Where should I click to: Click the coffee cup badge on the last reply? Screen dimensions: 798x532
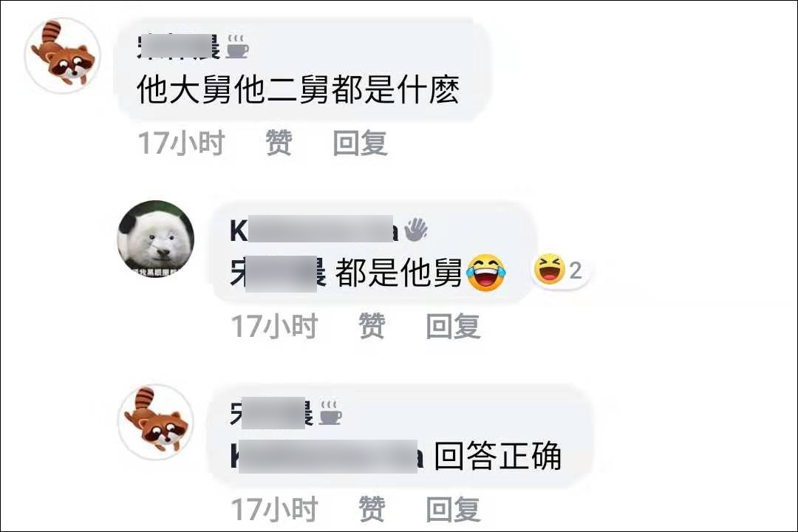(x=330, y=413)
